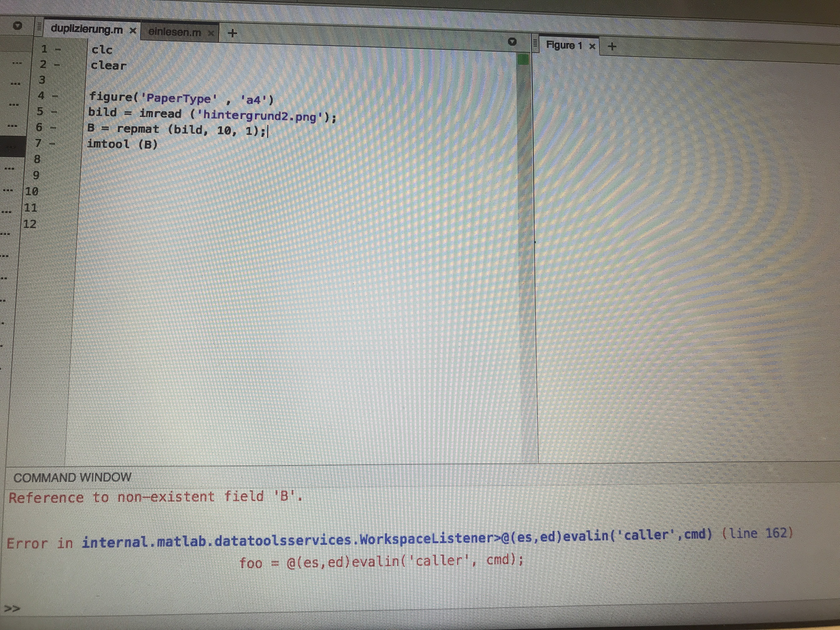Click the COMMAND WINDOW title bar

(72, 477)
